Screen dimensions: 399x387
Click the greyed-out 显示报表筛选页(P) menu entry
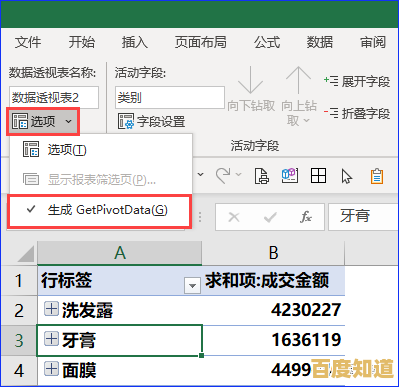coord(100,180)
